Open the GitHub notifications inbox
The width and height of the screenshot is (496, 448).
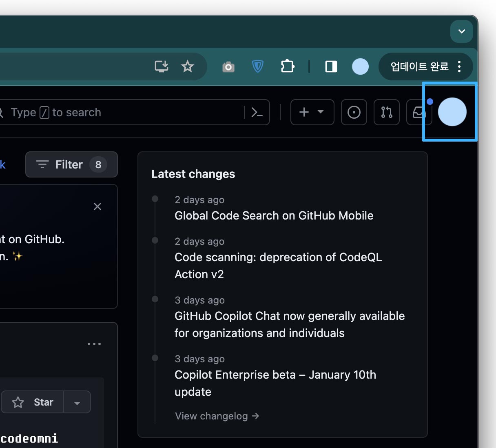tap(418, 112)
